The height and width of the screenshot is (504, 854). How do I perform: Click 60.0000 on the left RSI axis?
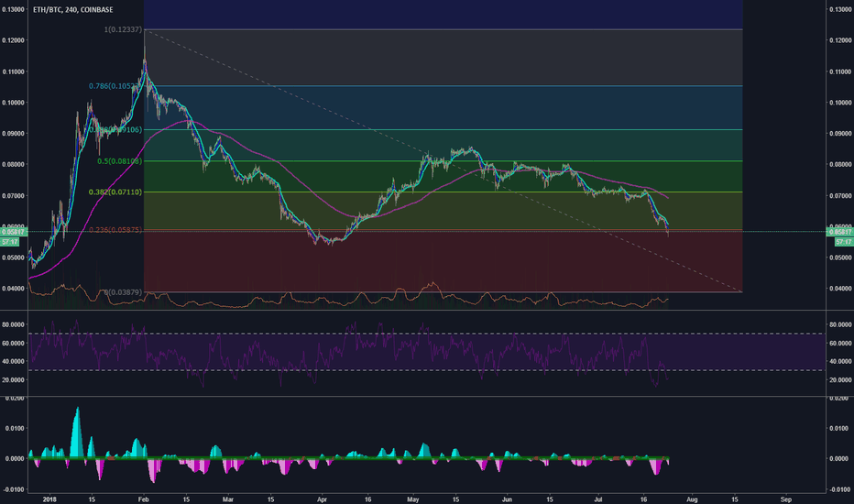[13, 344]
